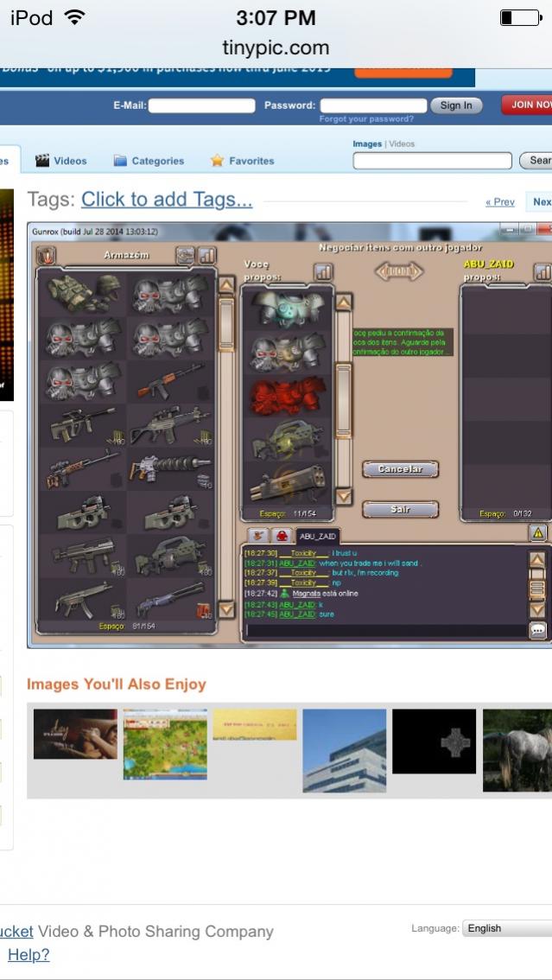The image size is (552, 980).
Task: Click the double-arrow trade exchange icon
Action: click(x=398, y=271)
